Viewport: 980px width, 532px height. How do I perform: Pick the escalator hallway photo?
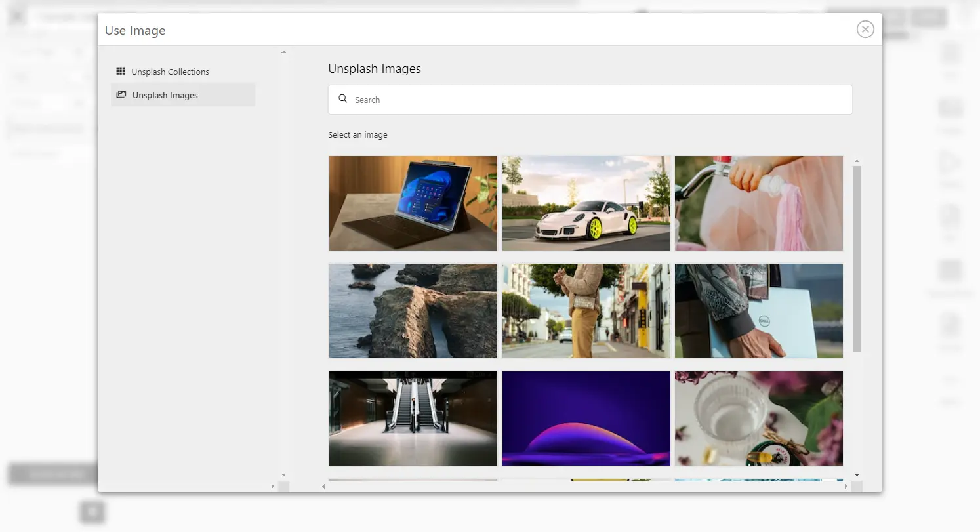(413, 419)
